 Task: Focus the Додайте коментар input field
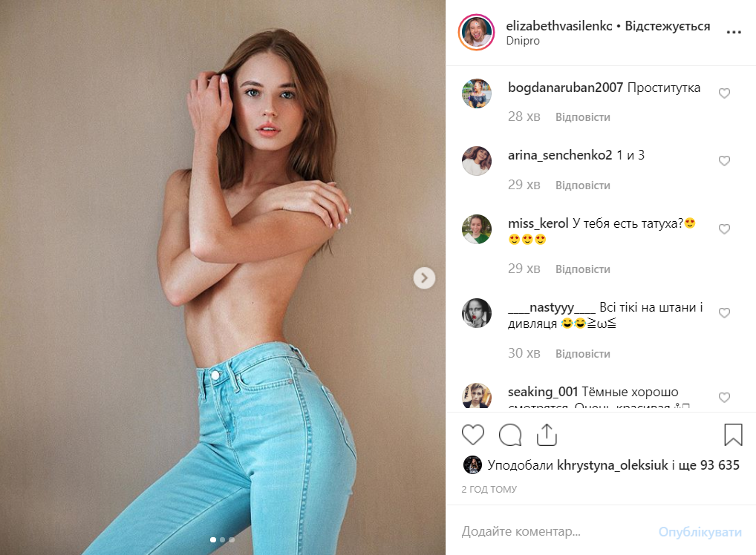[555, 531]
